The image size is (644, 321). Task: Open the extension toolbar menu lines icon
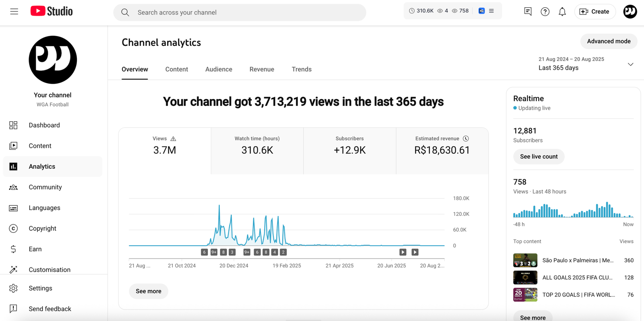(491, 11)
